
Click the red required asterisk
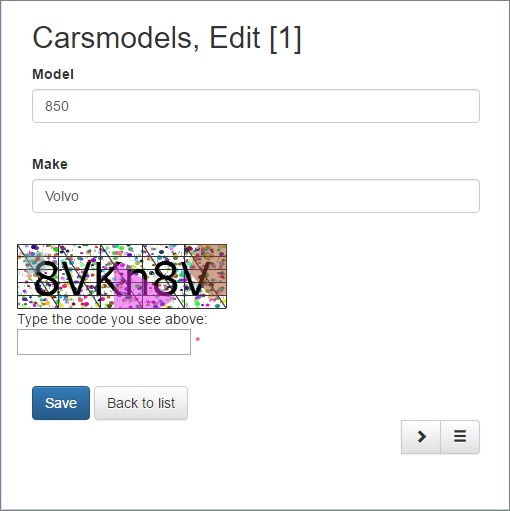198,340
